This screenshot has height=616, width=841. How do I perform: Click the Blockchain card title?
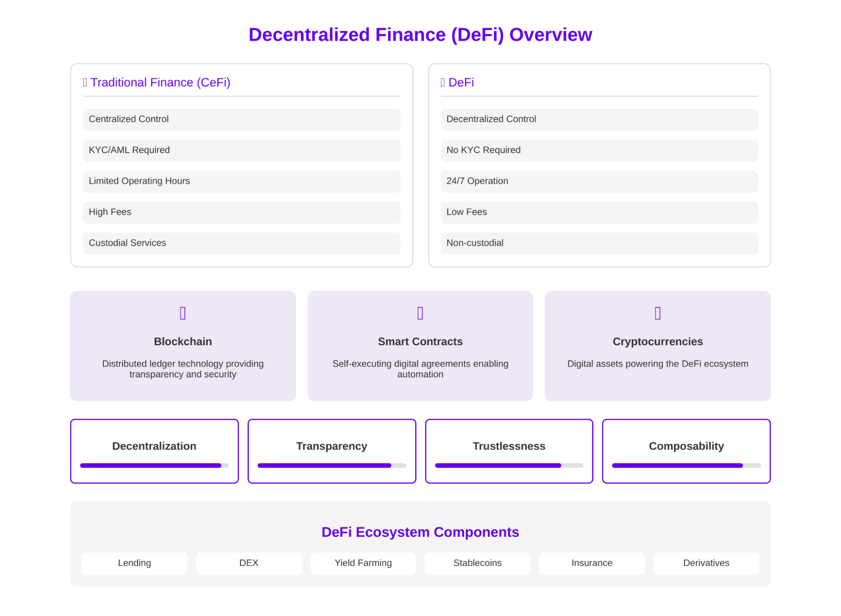(x=183, y=341)
